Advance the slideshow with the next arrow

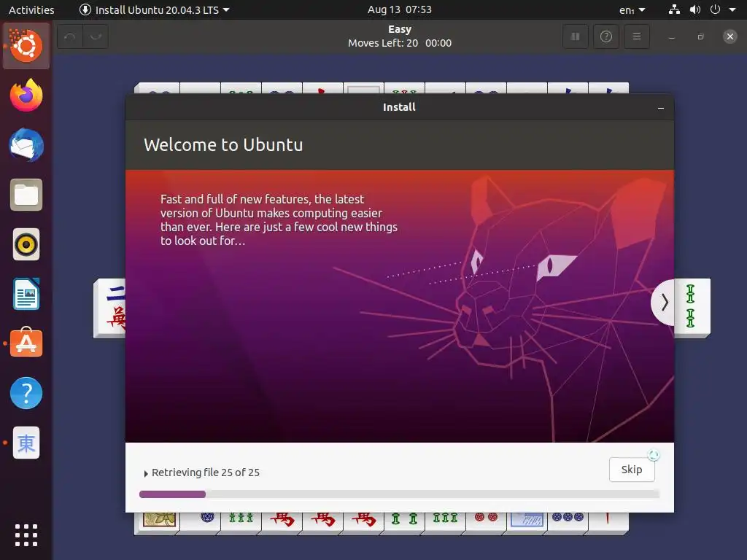[x=664, y=302]
